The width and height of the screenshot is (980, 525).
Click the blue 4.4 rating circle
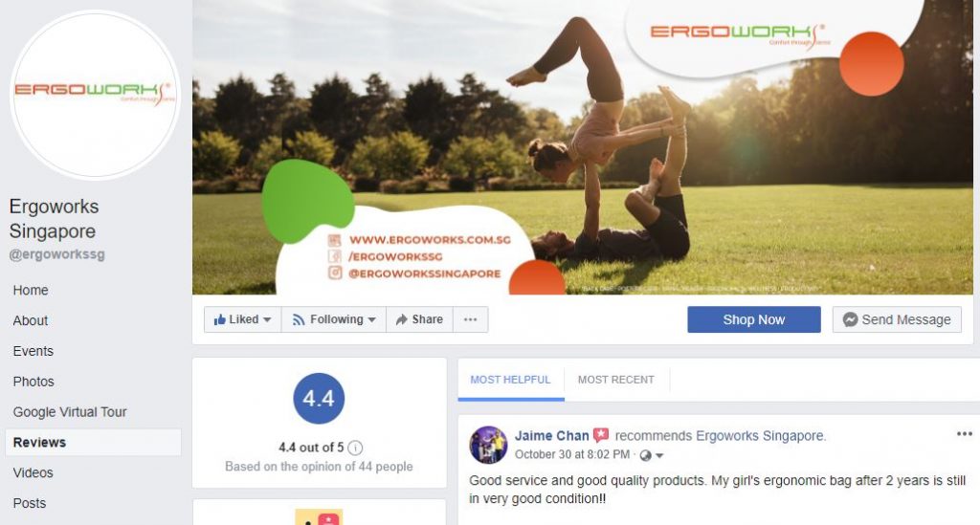click(x=319, y=398)
